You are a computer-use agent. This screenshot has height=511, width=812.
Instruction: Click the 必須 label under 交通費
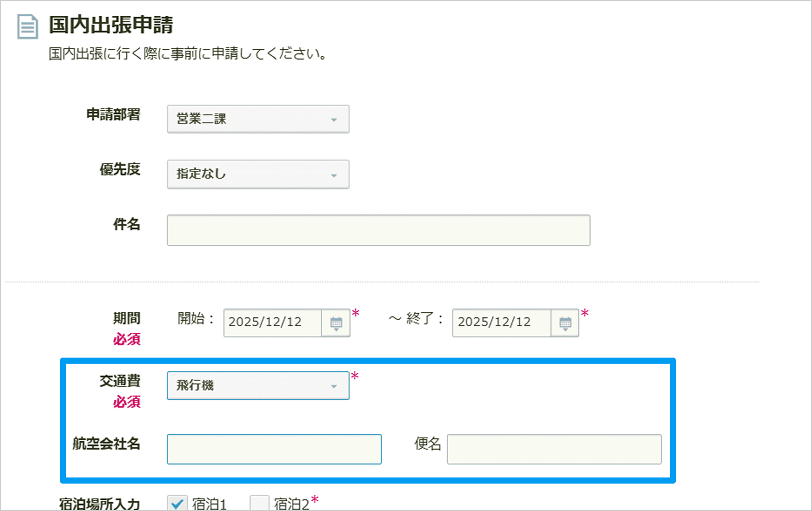click(x=126, y=402)
